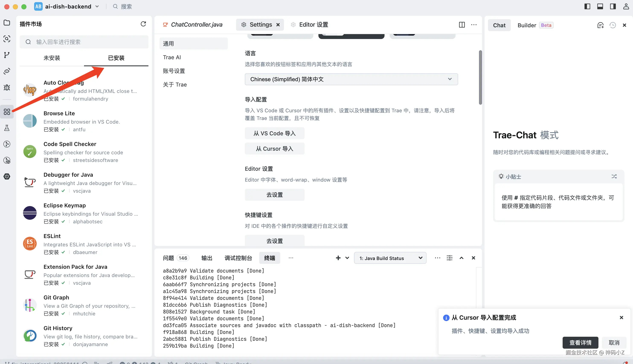
Task: Open the debug bug icon in sidebar
Action: coord(7,87)
